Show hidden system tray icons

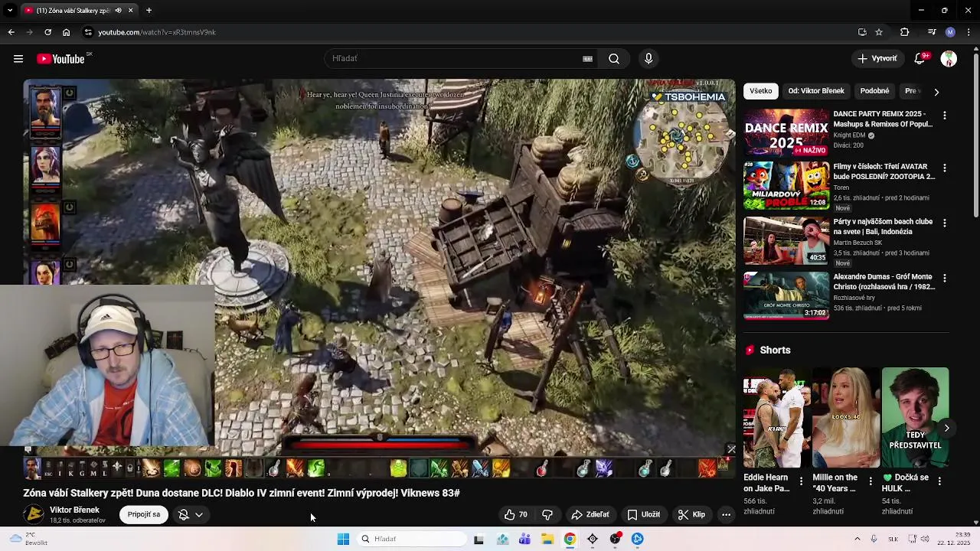[857, 539]
